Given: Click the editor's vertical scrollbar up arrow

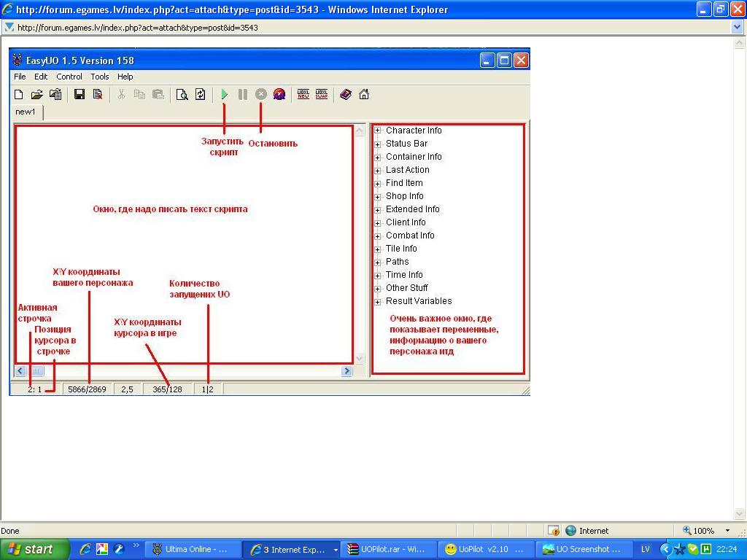Looking at the screenshot, I should (360, 130).
